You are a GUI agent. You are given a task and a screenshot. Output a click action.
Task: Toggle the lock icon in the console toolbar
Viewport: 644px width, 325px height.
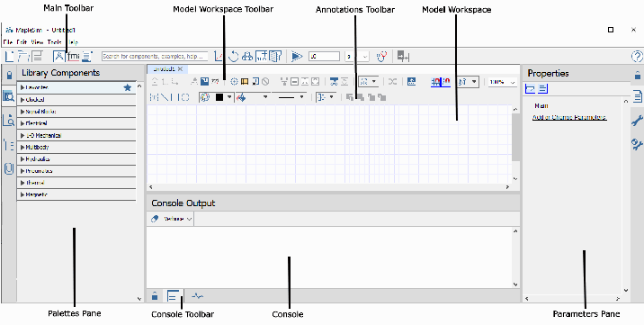(x=155, y=295)
